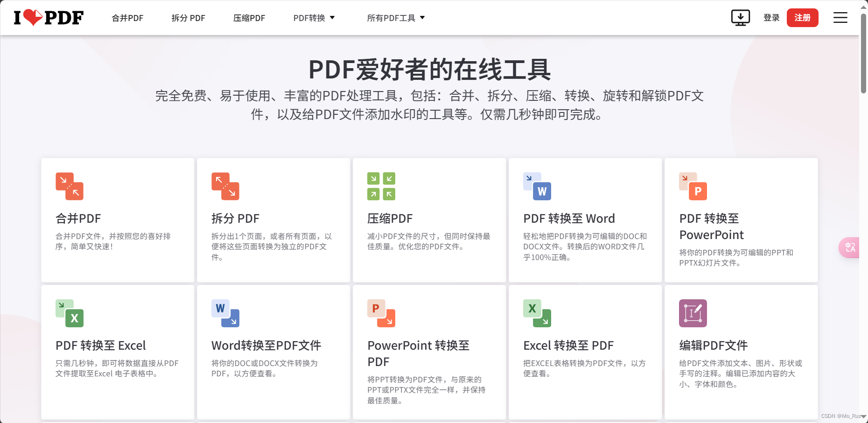This screenshot has height=423, width=868.
Task: Click the PDF 转换至 Word icon
Action: click(x=537, y=186)
